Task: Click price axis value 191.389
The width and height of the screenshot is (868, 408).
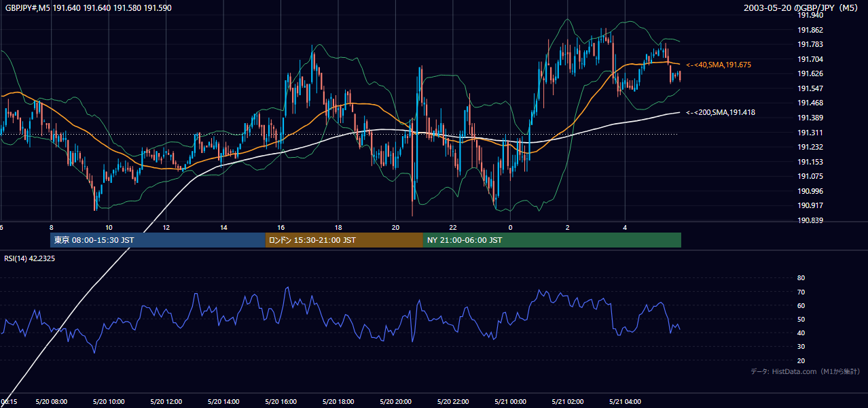Action: point(810,118)
